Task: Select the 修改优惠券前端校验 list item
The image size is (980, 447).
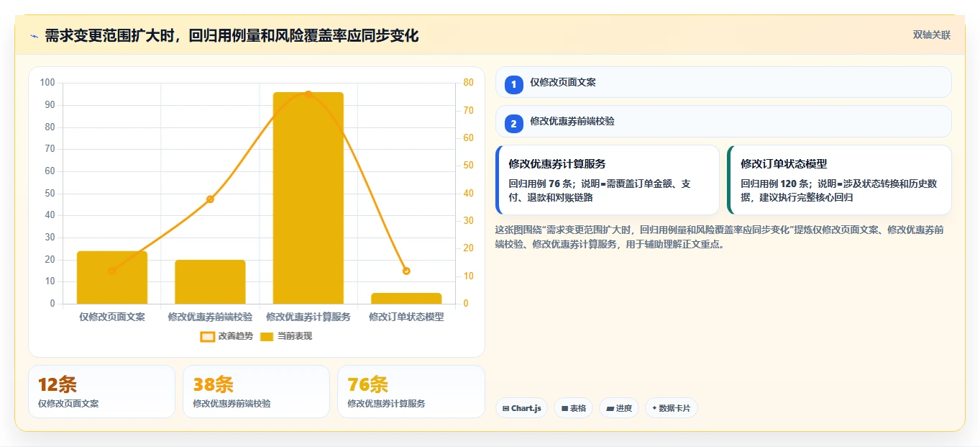Action: click(x=723, y=121)
